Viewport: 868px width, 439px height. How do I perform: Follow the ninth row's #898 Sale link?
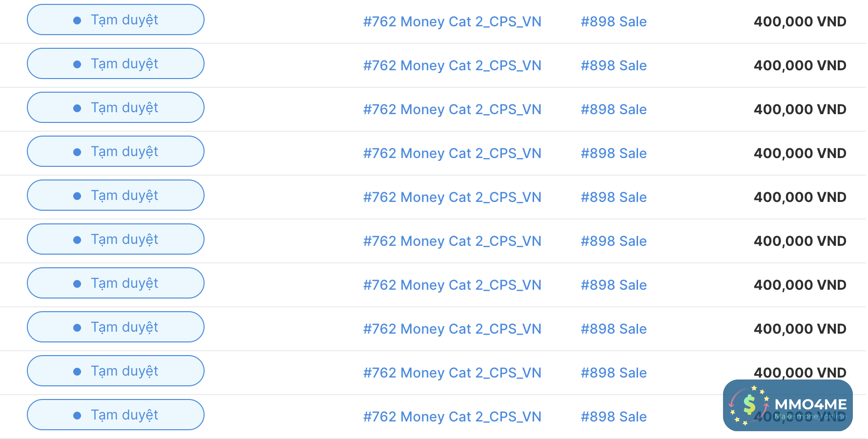[x=614, y=373]
